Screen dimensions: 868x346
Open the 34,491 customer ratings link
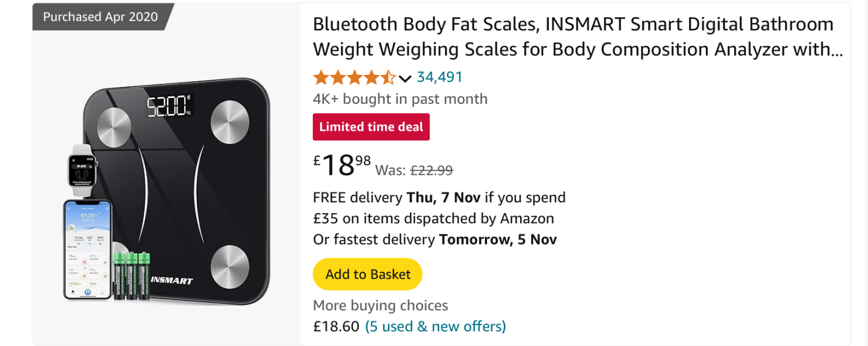[x=439, y=77]
